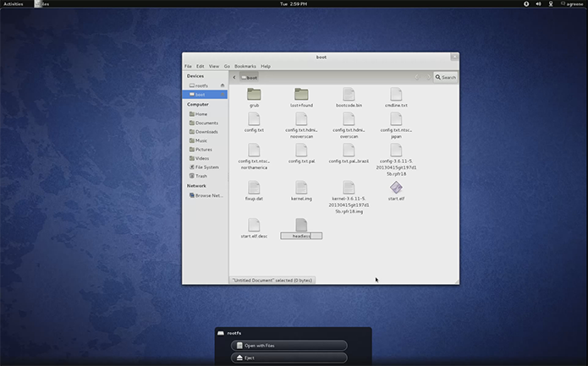Viewport: 588px width, 366px height.
Task: Click the new file icon above headless field
Action: coord(301,225)
